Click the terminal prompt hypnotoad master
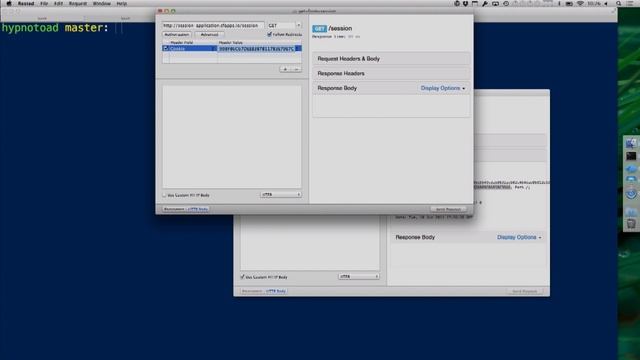Screen dimensions: 640x360 (55, 28)
